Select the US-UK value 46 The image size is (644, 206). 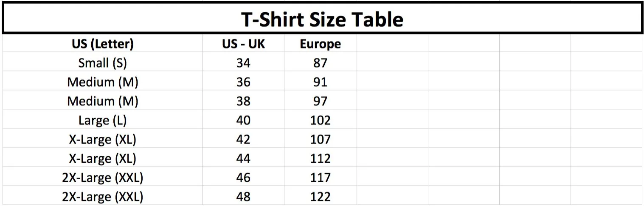pos(243,177)
